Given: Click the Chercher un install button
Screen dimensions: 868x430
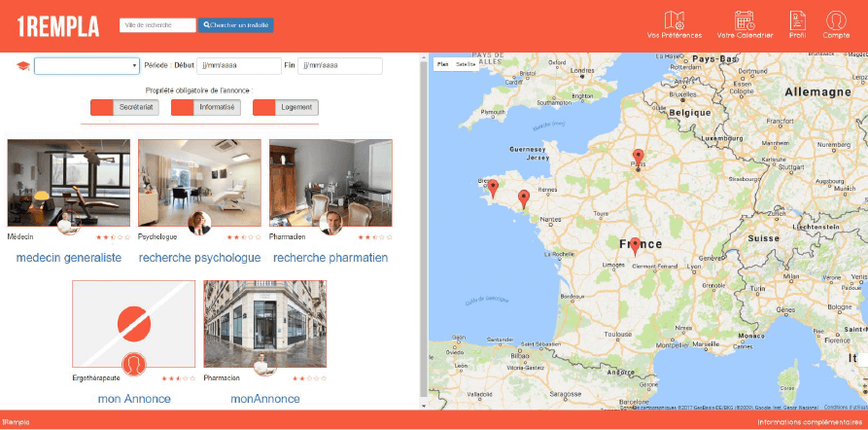Looking at the screenshot, I should pyautogui.click(x=236, y=24).
